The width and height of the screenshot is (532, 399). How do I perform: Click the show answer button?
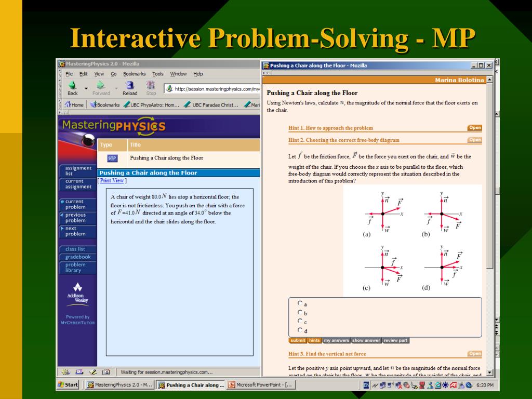click(366, 340)
